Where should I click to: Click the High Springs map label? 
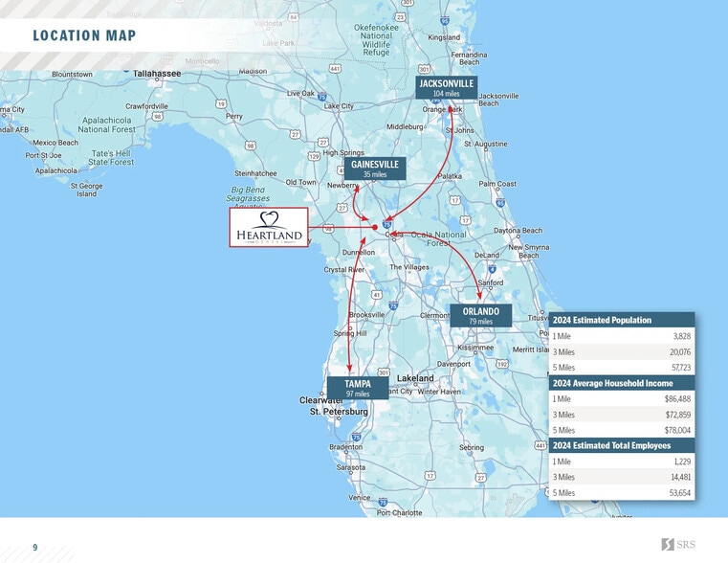pos(343,153)
